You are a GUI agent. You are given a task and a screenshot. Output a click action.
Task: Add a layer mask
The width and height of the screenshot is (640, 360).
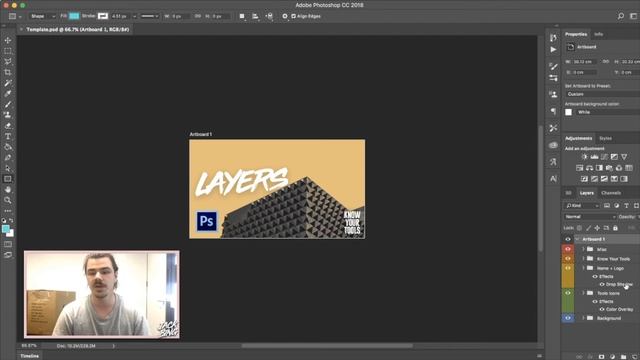(601, 357)
